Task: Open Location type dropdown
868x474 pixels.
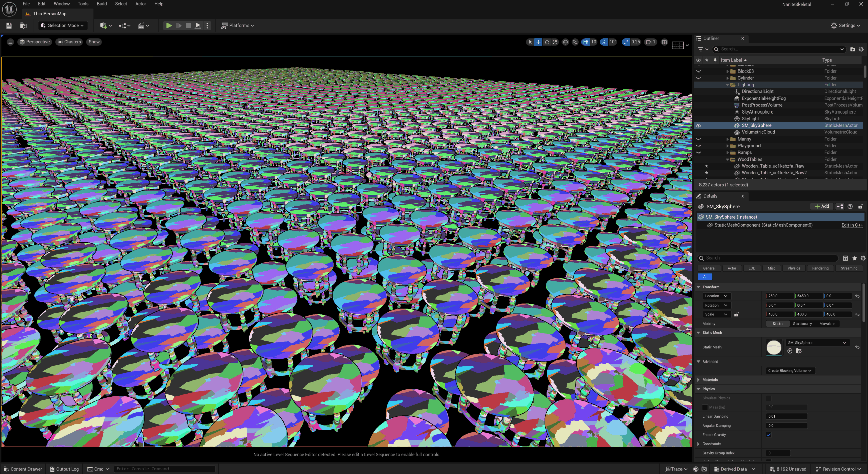Action: pos(716,296)
